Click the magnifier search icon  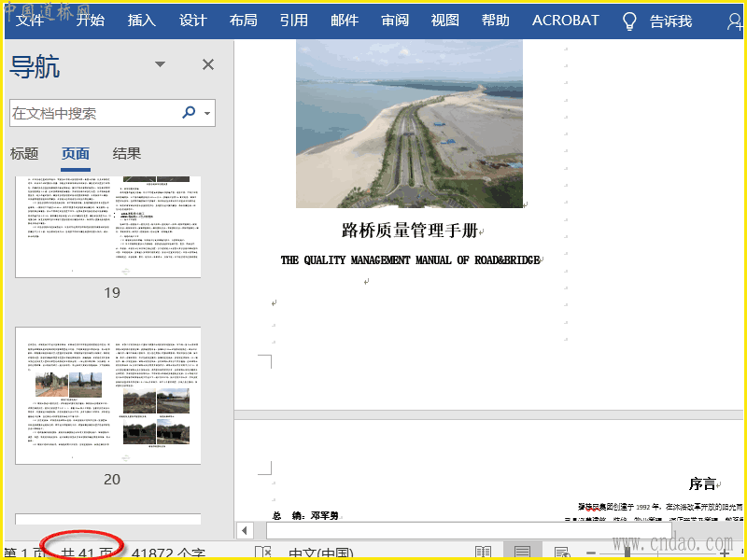tap(190, 112)
